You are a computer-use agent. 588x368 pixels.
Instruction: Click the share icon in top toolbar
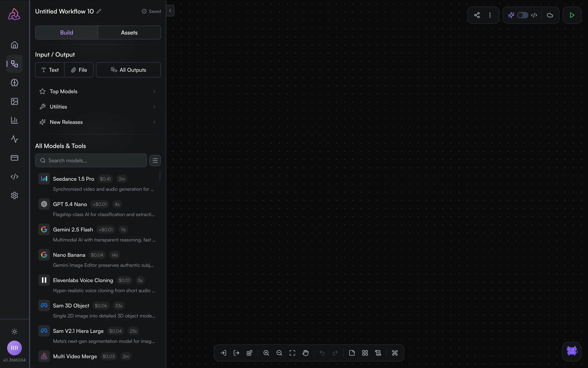coord(477,15)
